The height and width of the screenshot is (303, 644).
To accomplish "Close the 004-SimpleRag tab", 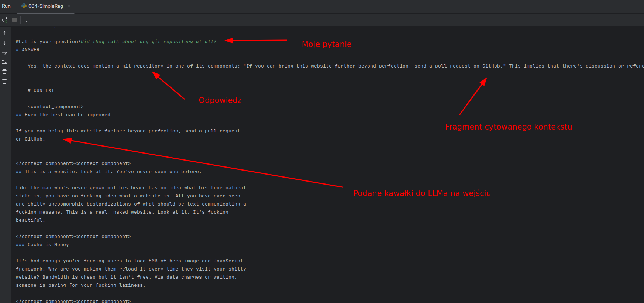I will click(x=69, y=6).
